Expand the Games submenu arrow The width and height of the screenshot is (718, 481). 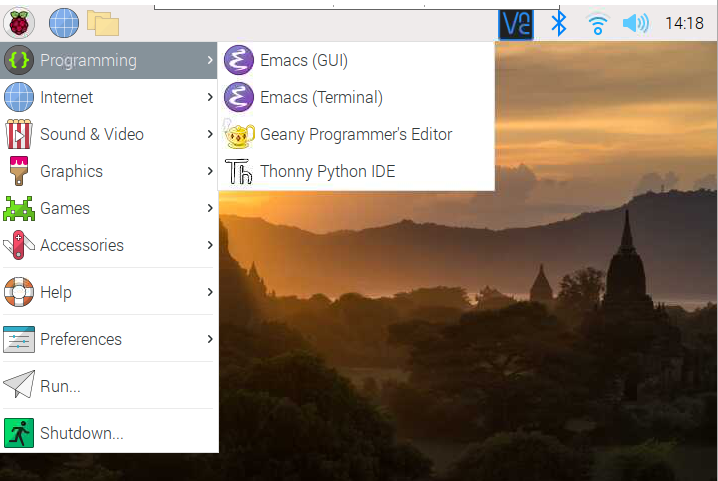point(210,208)
